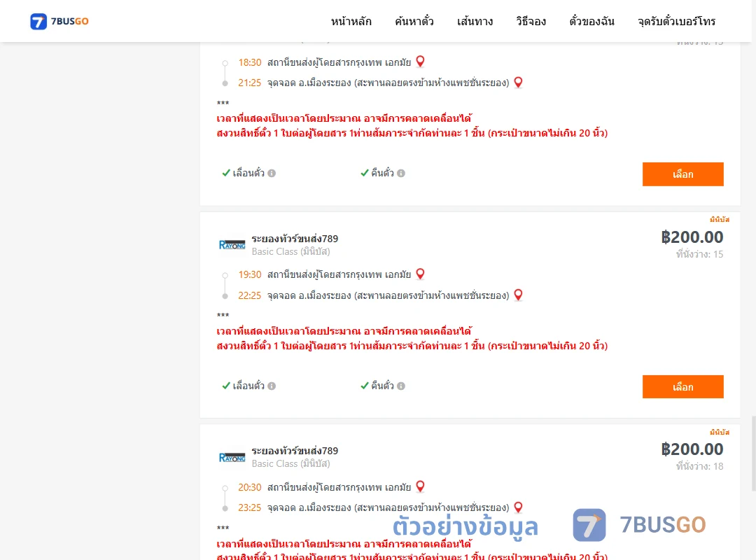Show คืนตั๋ว info icon for 18:30 trip

(x=401, y=173)
